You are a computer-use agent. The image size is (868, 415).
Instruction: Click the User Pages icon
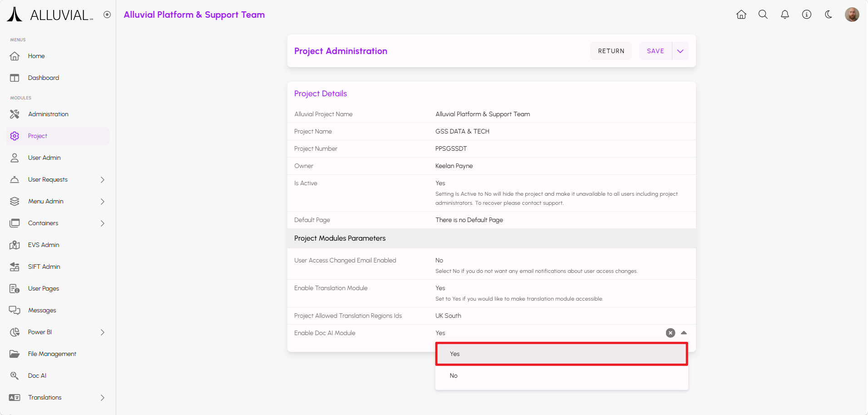[x=15, y=289]
